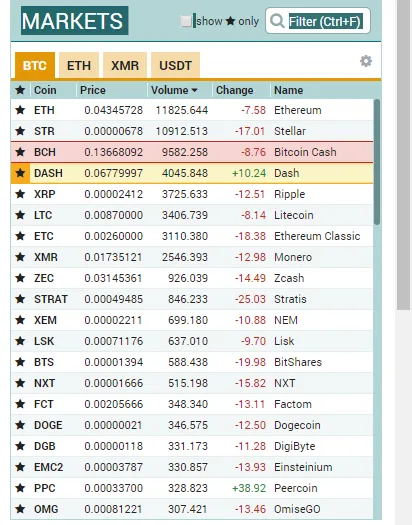Select the BTC markets tab

(35, 65)
